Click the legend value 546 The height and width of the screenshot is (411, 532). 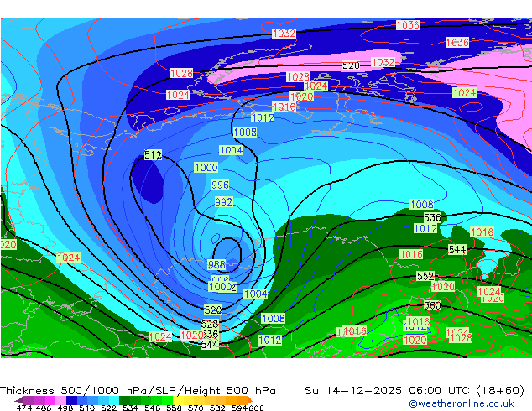(152, 408)
